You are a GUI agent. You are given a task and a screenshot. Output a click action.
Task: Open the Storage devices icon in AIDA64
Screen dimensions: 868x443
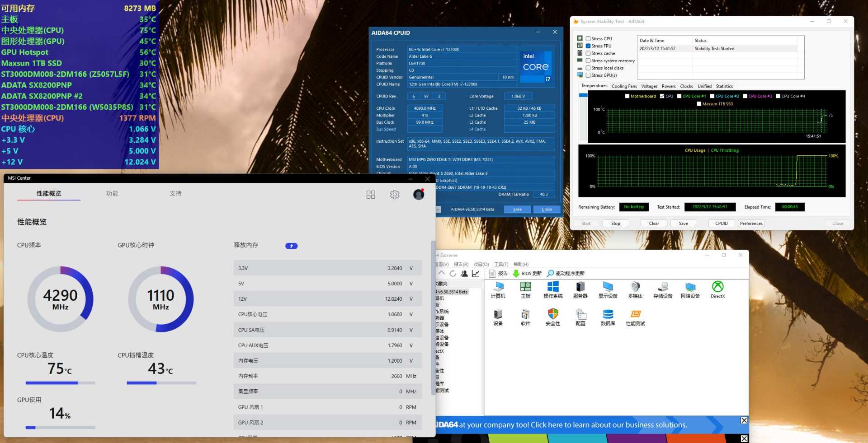tap(663, 290)
